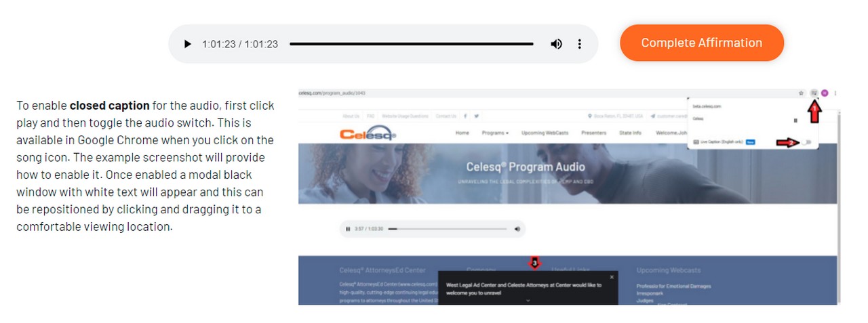
Task: Click the pause icon in the media popup
Action: coord(795,120)
